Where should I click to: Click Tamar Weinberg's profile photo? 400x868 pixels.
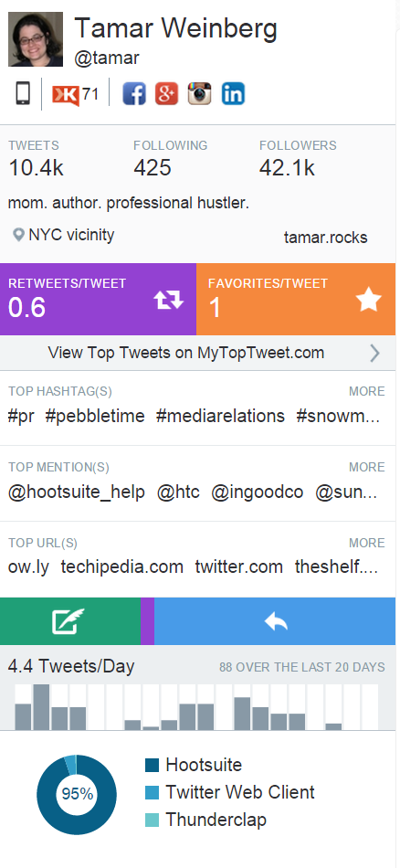(36, 39)
